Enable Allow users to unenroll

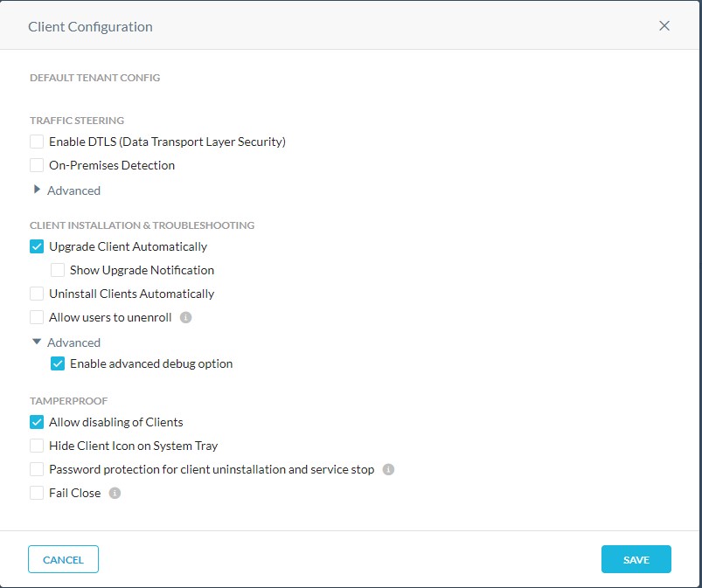[x=36, y=317]
